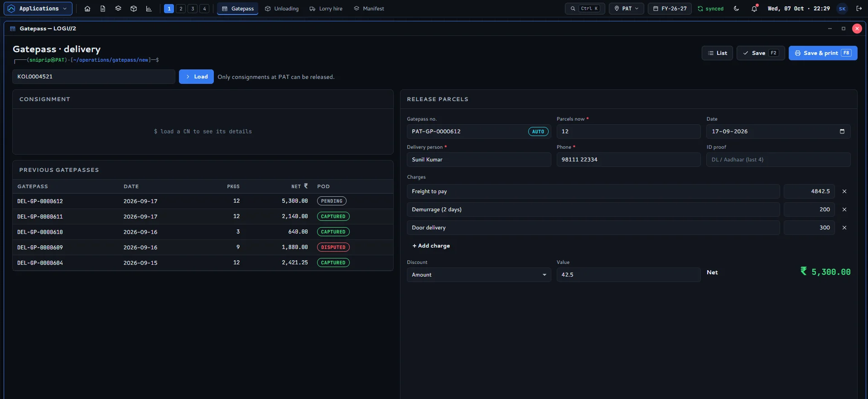Switch to workspace 4
The width and height of the screenshot is (868, 399).
pos(204,9)
